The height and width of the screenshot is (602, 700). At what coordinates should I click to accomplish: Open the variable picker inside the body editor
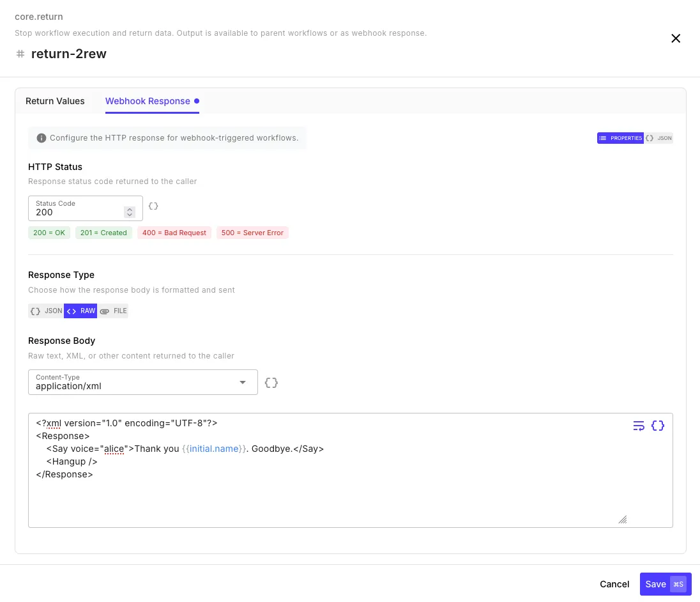pyautogui.click(x=658, y=426)
